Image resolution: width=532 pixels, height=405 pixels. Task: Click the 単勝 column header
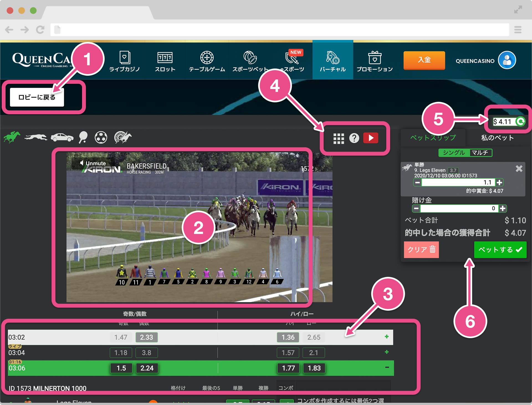pyautogui.click(x=238, y=388)
